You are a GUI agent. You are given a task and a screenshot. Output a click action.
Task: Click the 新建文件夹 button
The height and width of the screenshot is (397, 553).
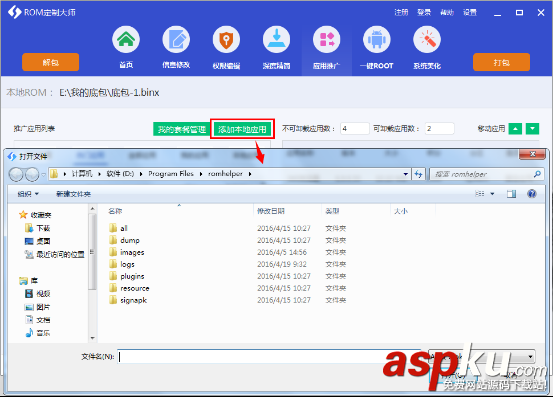(73, 194)
